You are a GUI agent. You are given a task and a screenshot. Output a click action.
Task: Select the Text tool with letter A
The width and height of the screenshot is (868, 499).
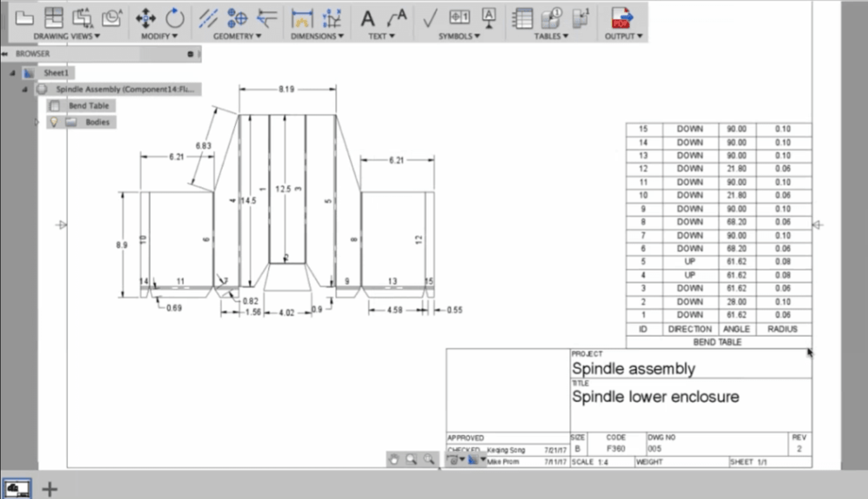pos(367,18)
